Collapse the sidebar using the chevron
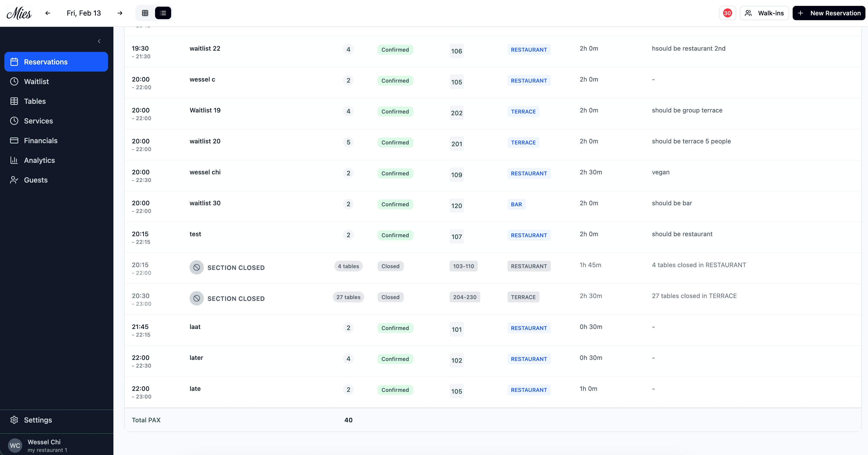This screenshot has height=455, width=868. coord(99,41)
